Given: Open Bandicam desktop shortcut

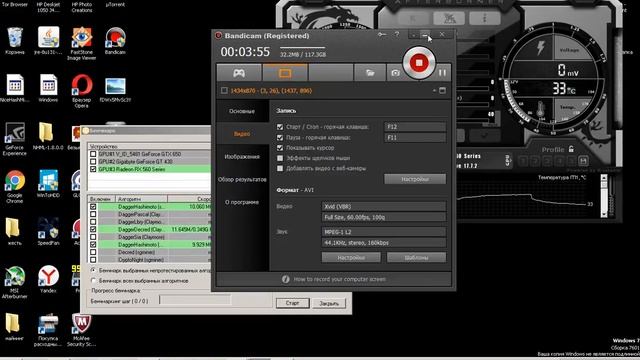Looking at the screenshot, I should click(x=115, y=41).
